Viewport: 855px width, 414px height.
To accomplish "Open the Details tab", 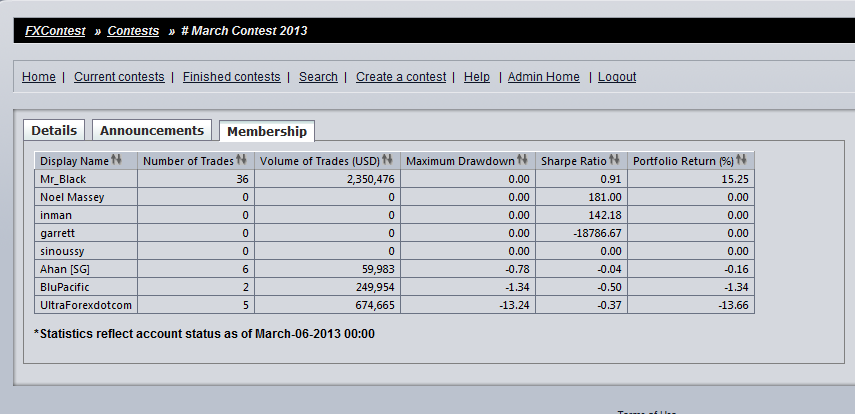I will [54, 130].
